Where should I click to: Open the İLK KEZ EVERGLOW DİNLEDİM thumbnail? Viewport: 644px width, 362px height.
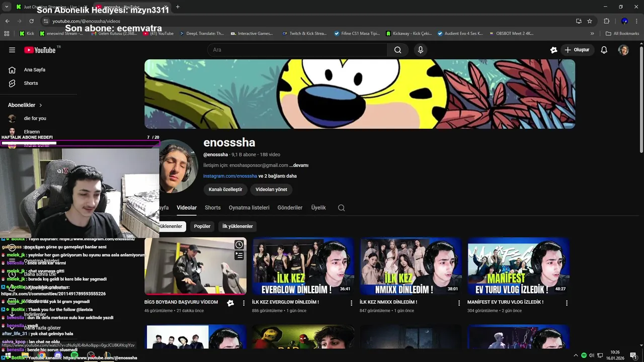point(303,266)
